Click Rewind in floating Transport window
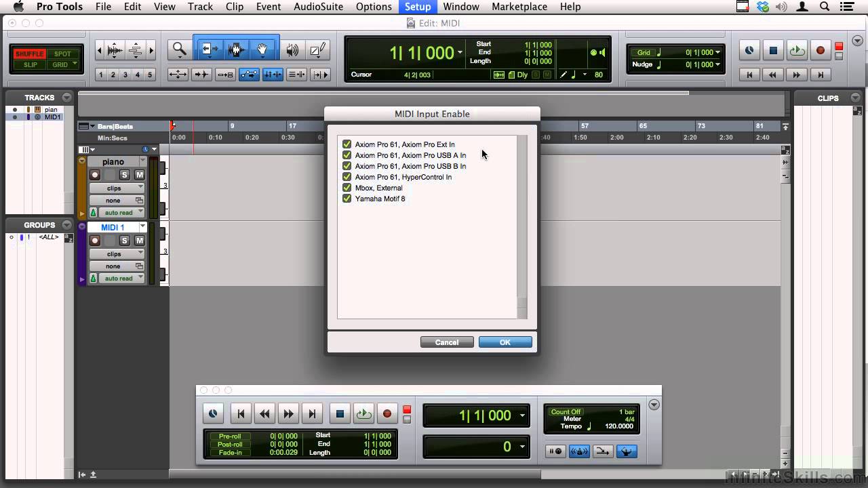868x488 pixels. (x=264, y=413)
